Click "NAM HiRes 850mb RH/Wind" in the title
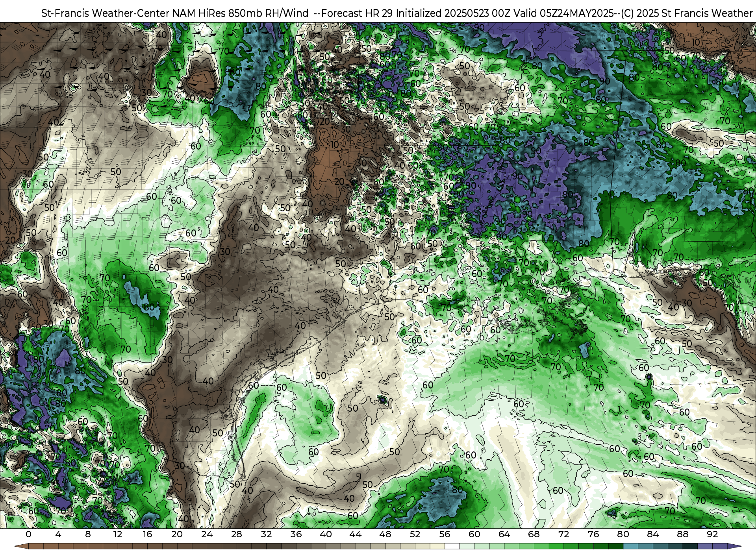The image size is (756, 551). click(241, 13)
